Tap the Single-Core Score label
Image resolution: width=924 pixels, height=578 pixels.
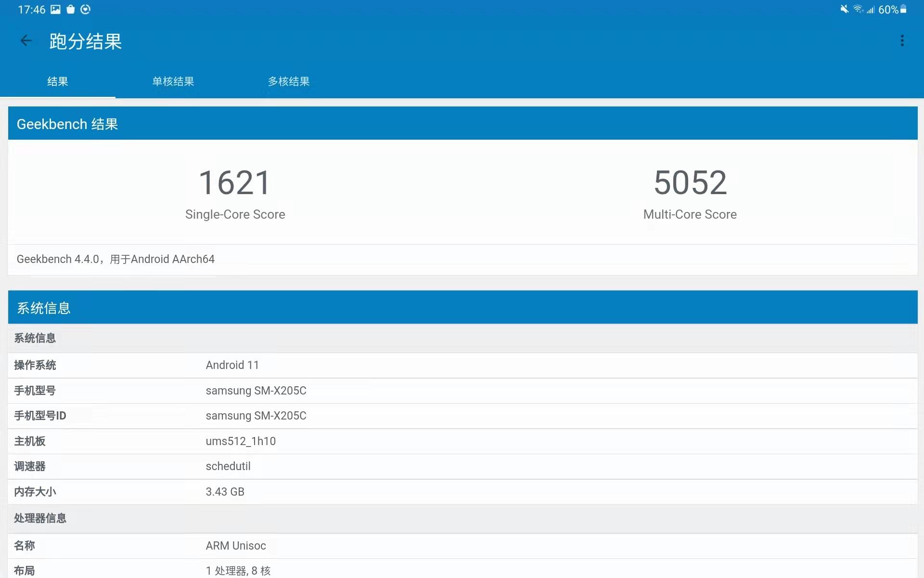[235, 214]
